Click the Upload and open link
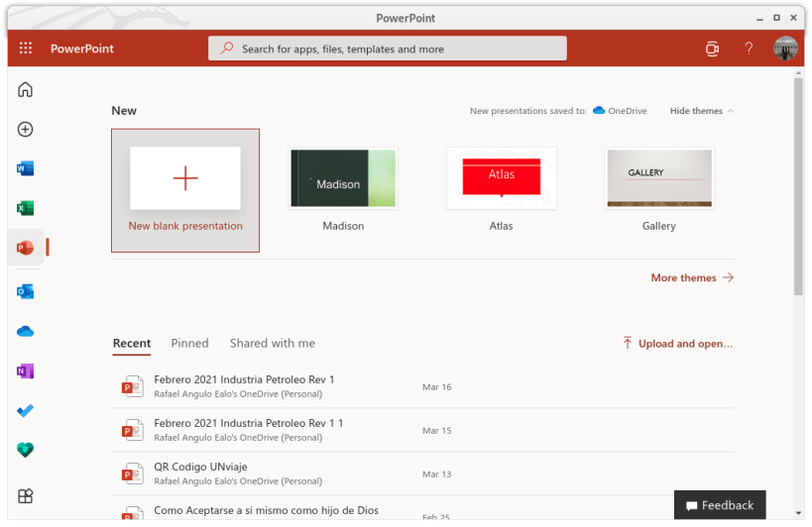 pyautogui.click(x=685, y=344)
